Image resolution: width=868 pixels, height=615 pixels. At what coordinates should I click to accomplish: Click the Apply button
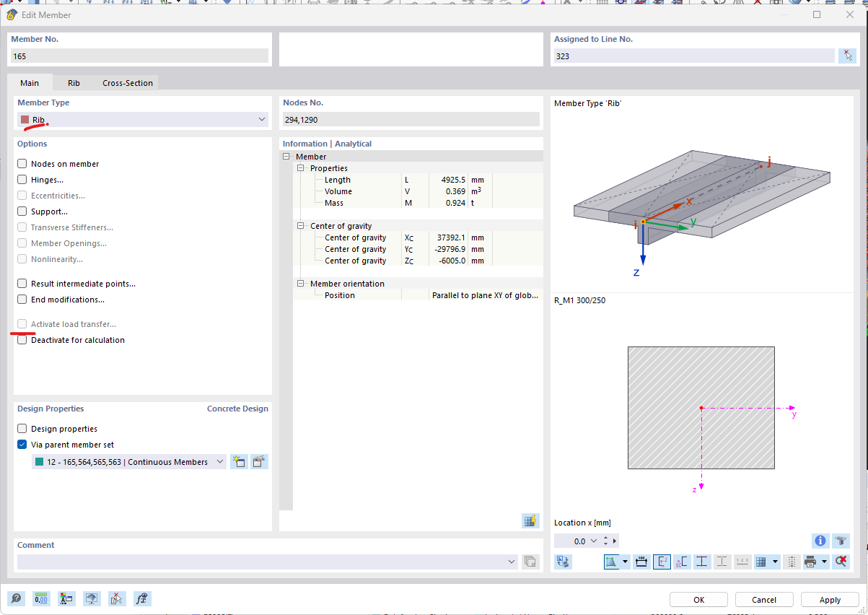click(x=830, y=599)
